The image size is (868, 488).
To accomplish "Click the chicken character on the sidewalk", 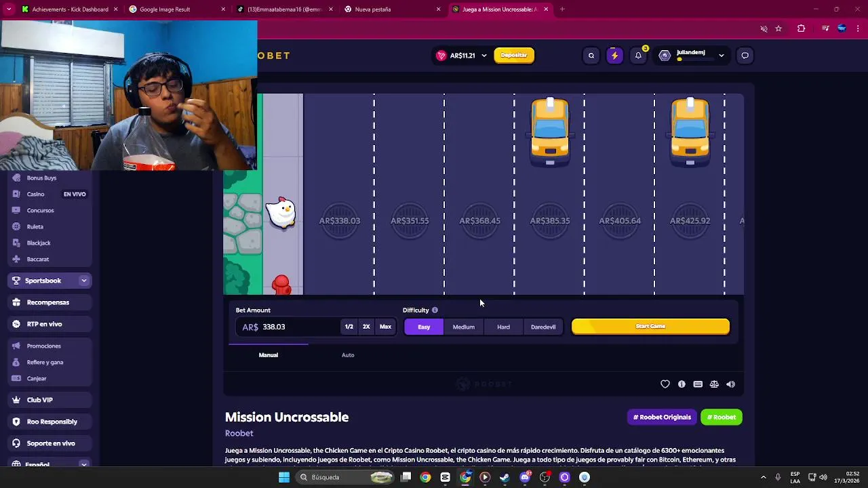I will tap(281, 213).
